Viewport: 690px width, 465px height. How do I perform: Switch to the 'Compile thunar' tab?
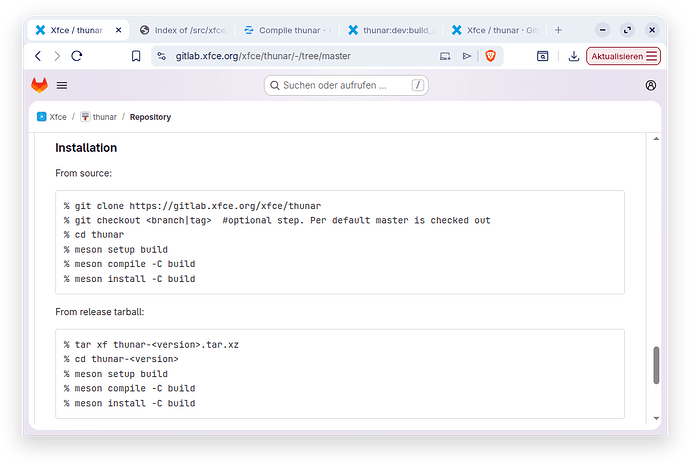point(286,30)
